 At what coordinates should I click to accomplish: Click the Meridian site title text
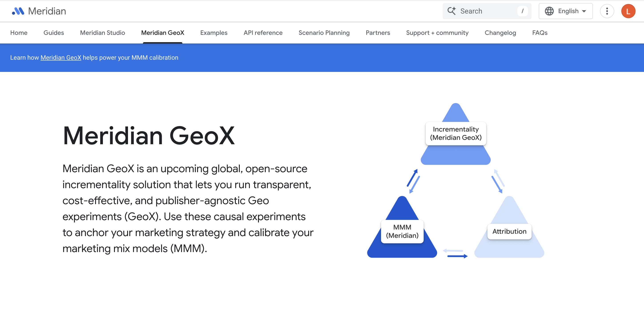47,11
